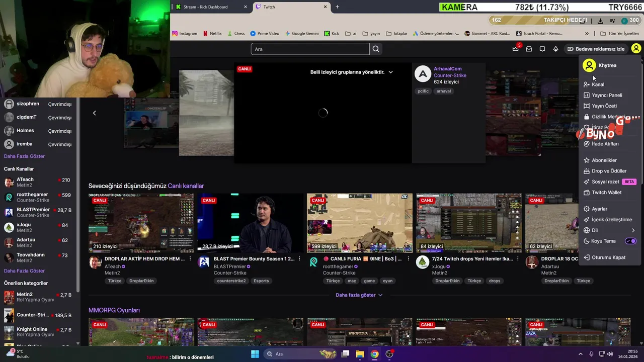Screen dimensions: 644x362
Task: Click the carousel previous arrow
Action: 94,113
